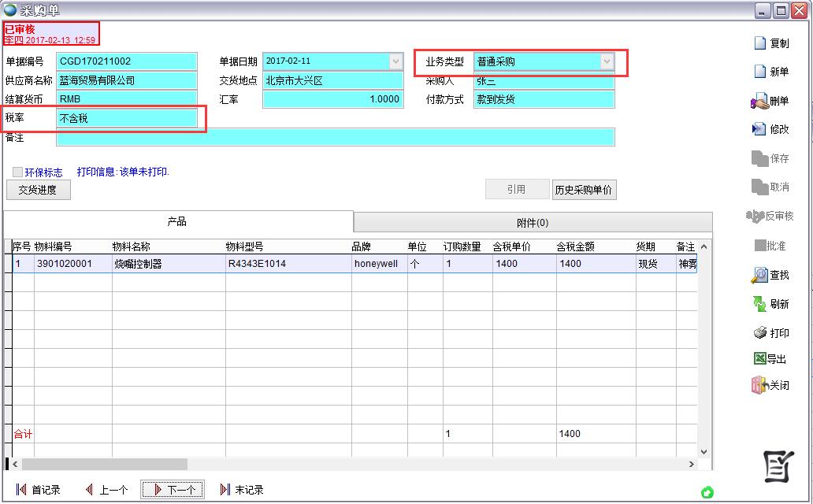Create a new order with 新单
Viewport: 813px width, 504px height.
[x=760, y=72]
